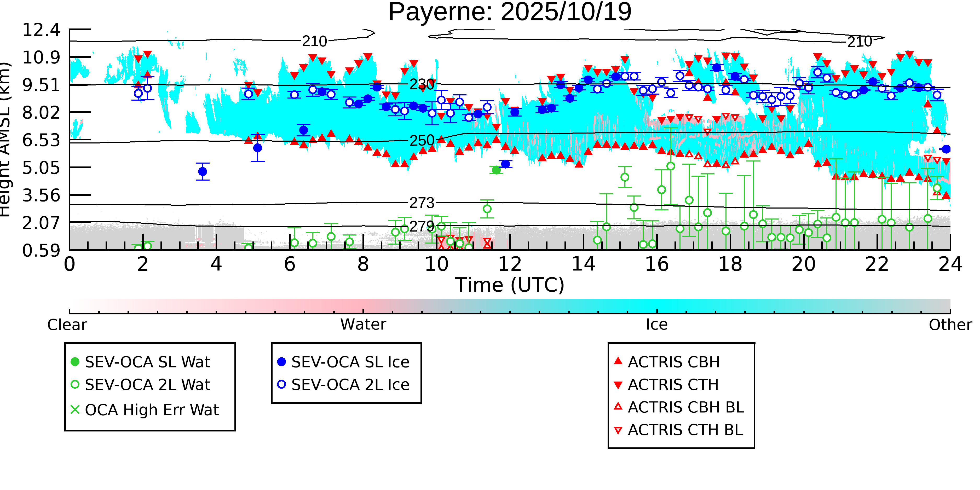Click the green SEV-OCA SL Wat legend marker

point(75,362)
